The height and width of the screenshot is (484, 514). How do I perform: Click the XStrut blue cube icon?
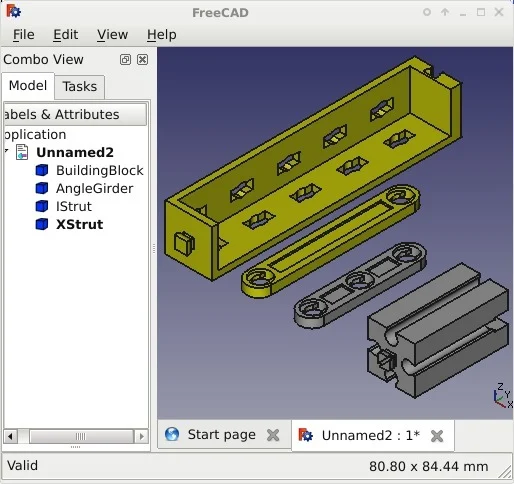[42, 224]
